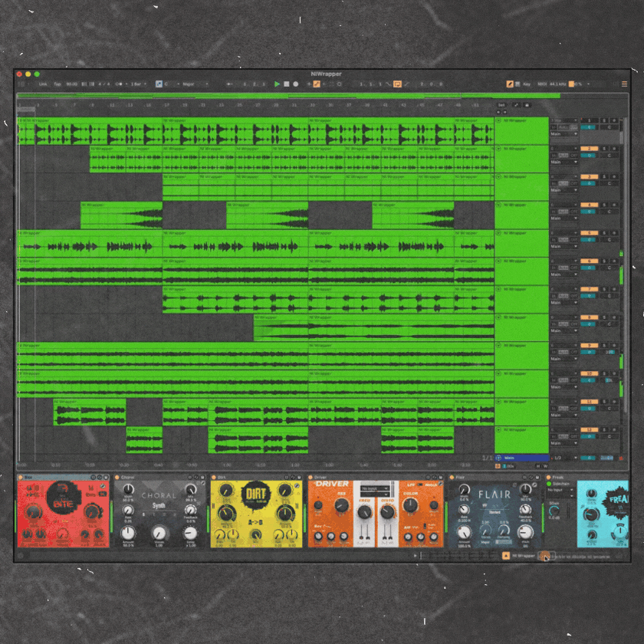Viewport: 644px width, 644px height.
Task: Click the orange clip view icon beside NI Wrapper
Action: [x=505, y=556]
